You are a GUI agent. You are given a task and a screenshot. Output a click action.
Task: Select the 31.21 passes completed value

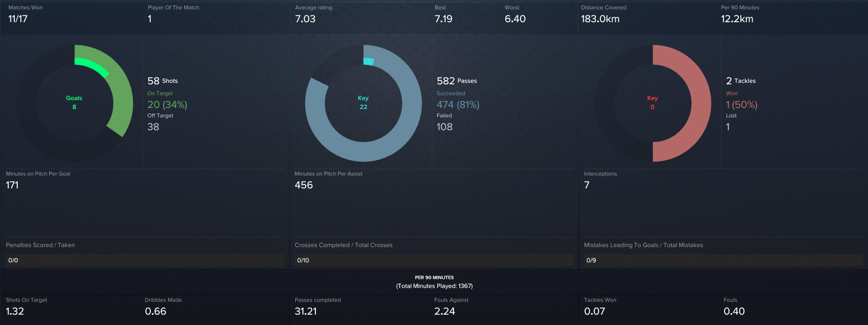tap(306, 311)
